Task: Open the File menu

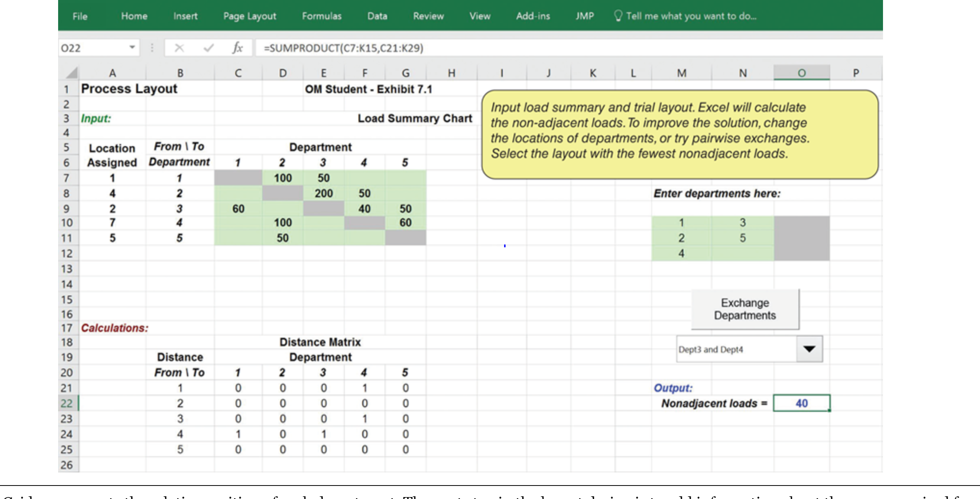Action: [80, 16]
